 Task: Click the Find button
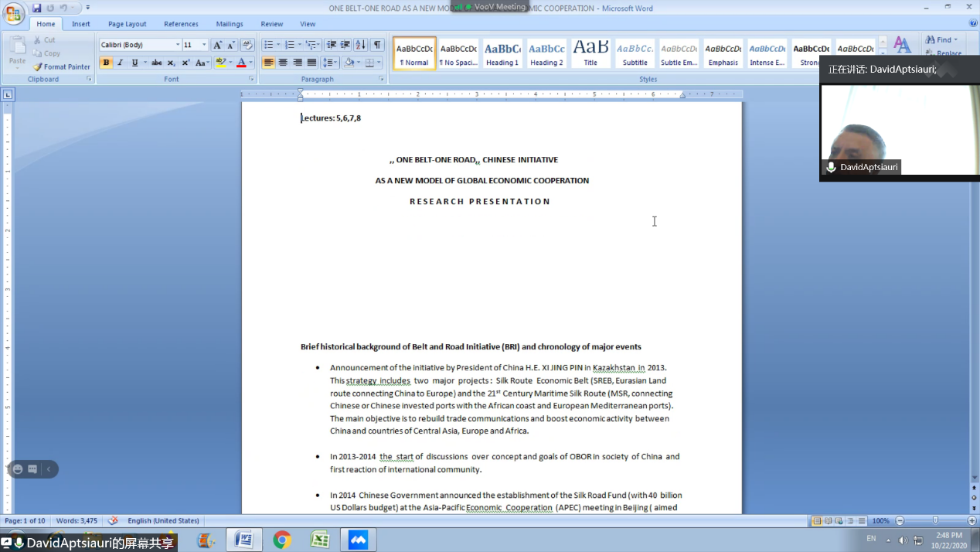pos(941,39)
